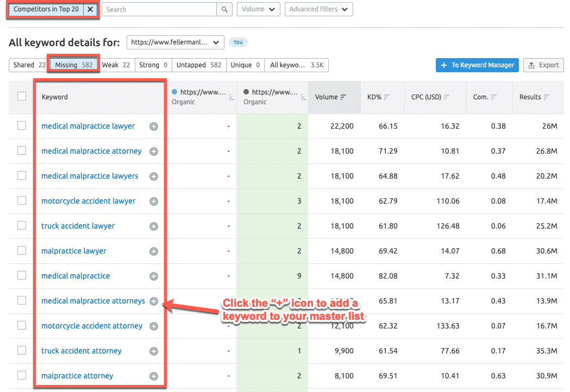Click into the keyword Search field
Image resolution: width=570 pixels, height=392 pixels.
[x=159, y=10]
